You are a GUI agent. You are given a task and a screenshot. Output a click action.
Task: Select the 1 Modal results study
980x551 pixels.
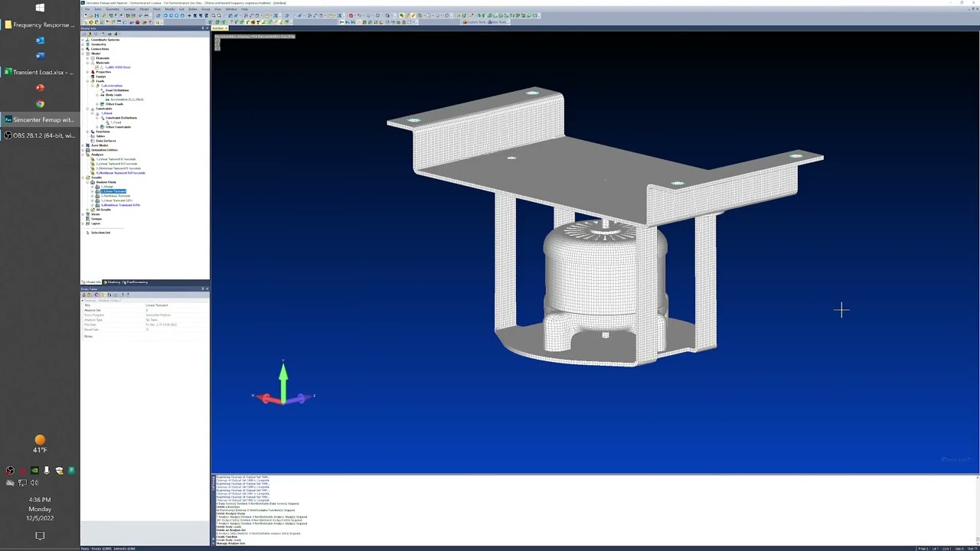click(x=107, y=187)
